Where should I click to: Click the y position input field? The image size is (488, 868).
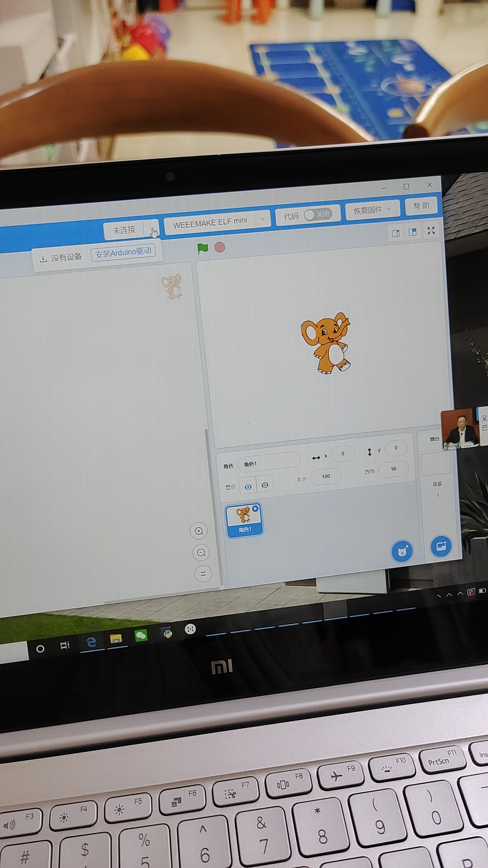tap(396, 448)
